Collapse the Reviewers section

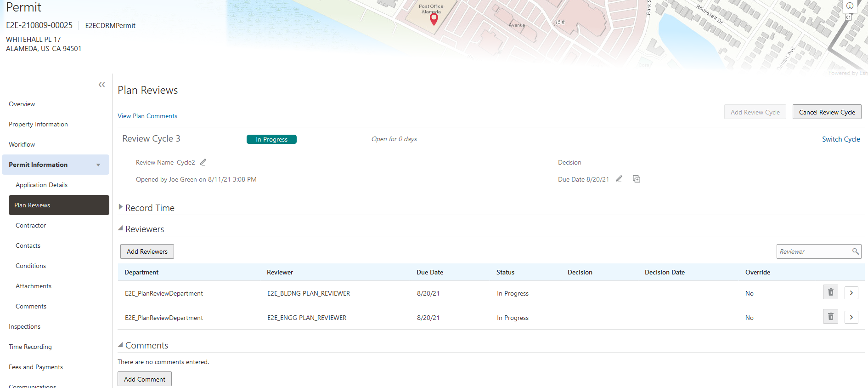pos(120,228)
